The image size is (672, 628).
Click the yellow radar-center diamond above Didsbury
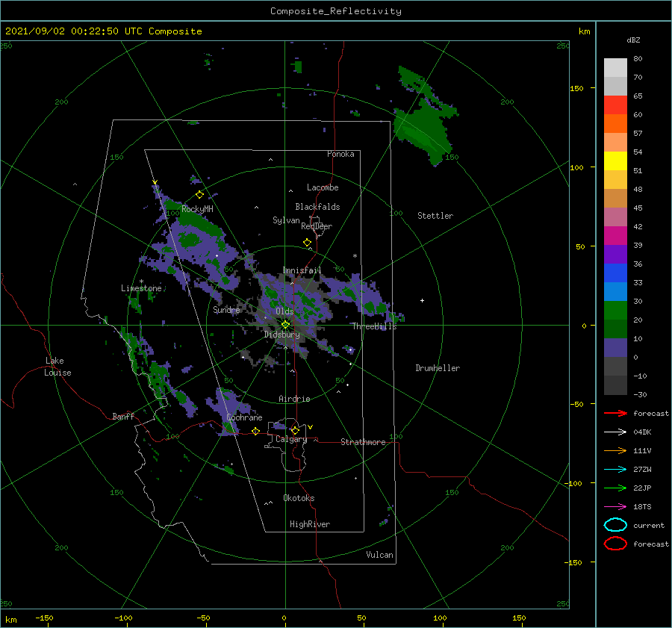pos(285,325)
